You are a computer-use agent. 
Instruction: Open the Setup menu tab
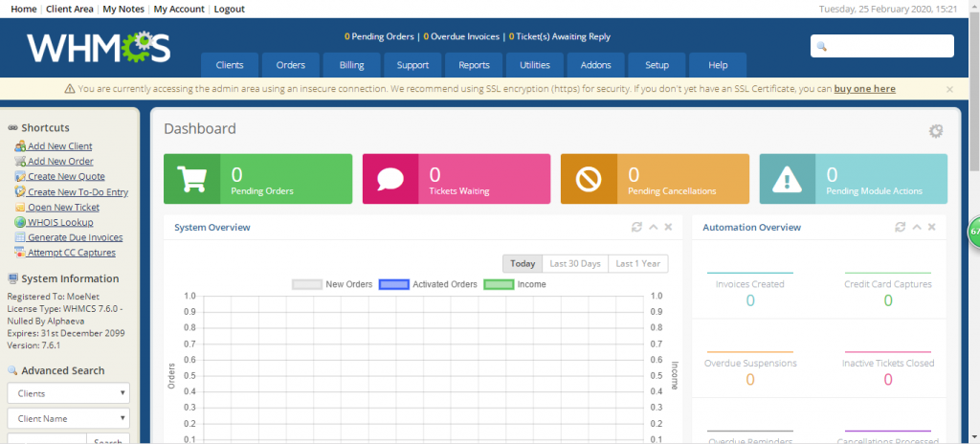[657, 65]
